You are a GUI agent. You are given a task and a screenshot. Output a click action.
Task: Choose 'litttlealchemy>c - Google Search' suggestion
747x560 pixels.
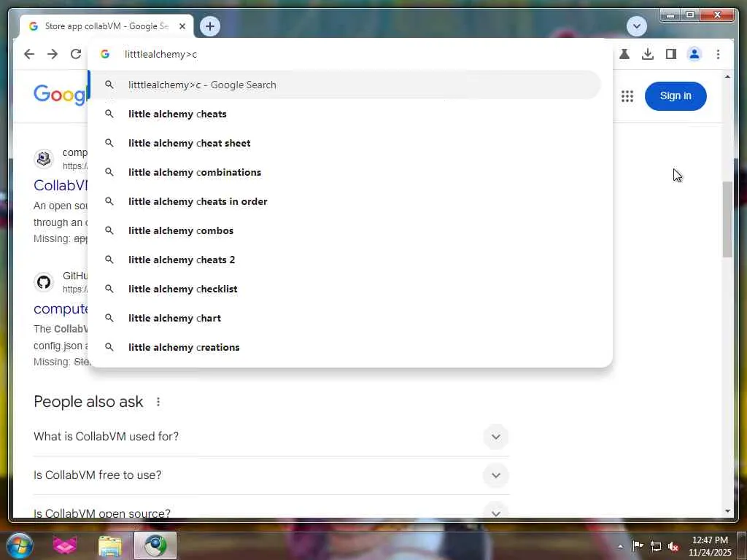coord(345,85)
